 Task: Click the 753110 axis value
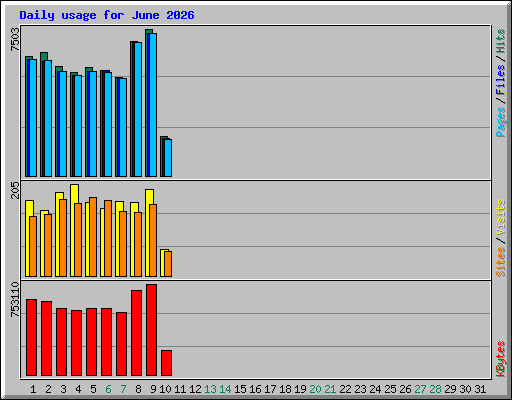[x=15, y=299]
